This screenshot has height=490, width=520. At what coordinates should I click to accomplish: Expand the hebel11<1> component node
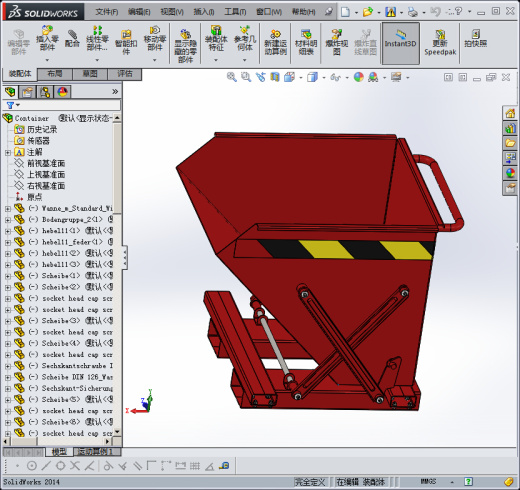(8, 231)
